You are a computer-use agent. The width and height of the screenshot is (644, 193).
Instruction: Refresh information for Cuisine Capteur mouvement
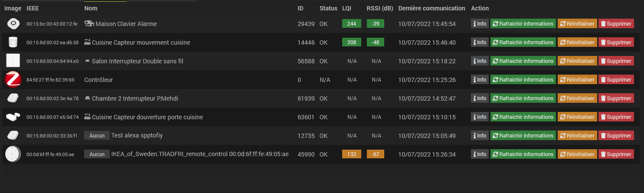(523, 43)
